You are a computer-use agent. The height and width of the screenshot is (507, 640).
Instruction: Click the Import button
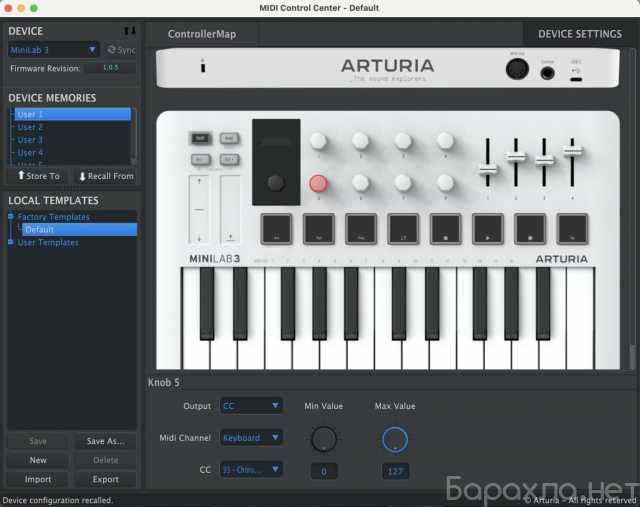coord(38,479)
